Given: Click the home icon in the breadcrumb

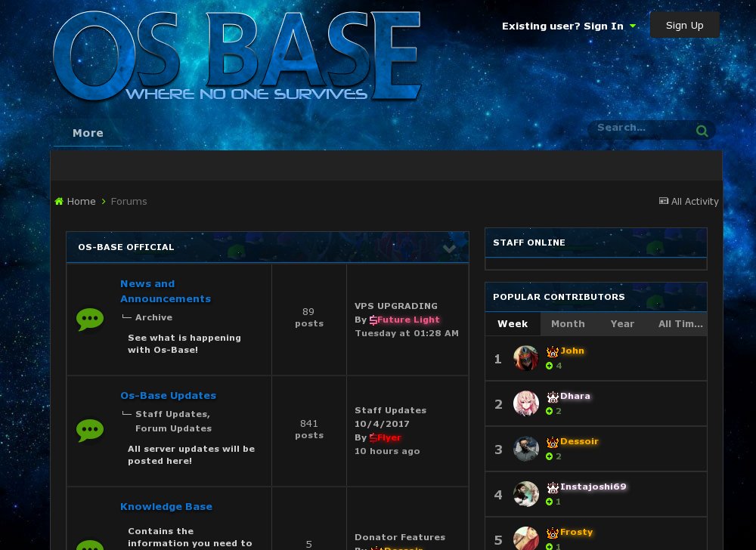Looking at the screenshot, I should 59,201.
